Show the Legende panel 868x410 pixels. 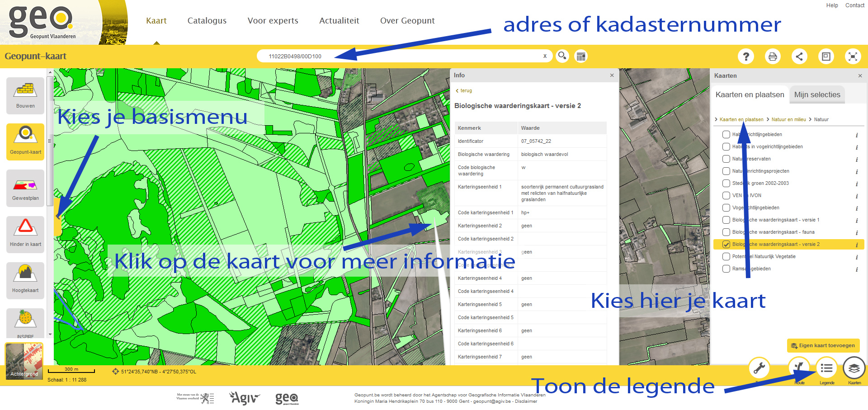pyautogui.click(x=826, y=368)
